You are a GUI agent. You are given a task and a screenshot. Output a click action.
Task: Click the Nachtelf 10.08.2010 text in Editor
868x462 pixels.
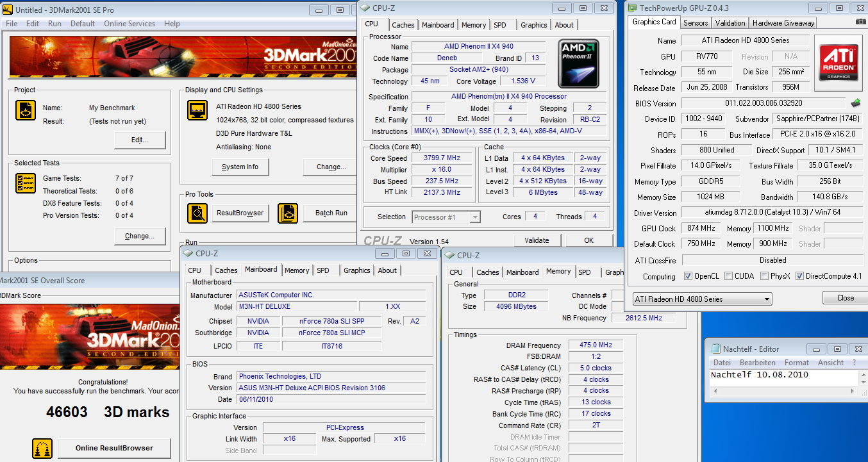(x=760, y=375)
